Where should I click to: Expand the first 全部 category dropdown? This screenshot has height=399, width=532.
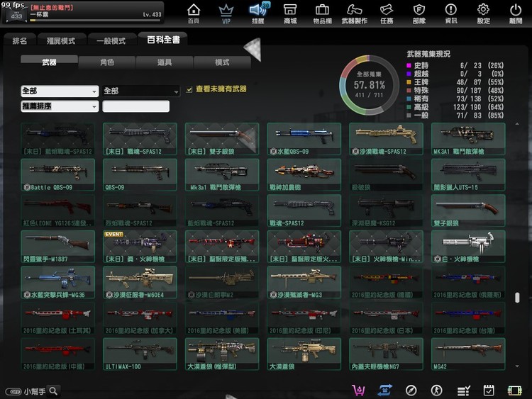tap(60, 91)
